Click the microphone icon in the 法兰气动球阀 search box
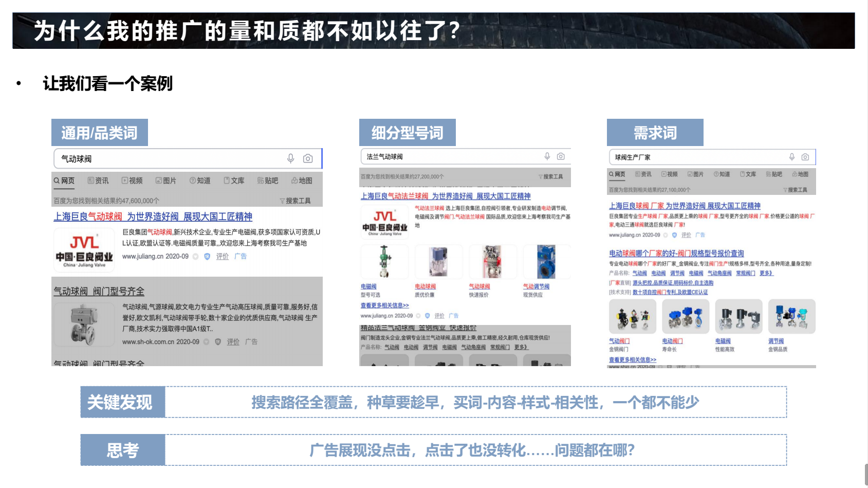Viewport: 868px width, 488px height. click(x=547, y=156)
